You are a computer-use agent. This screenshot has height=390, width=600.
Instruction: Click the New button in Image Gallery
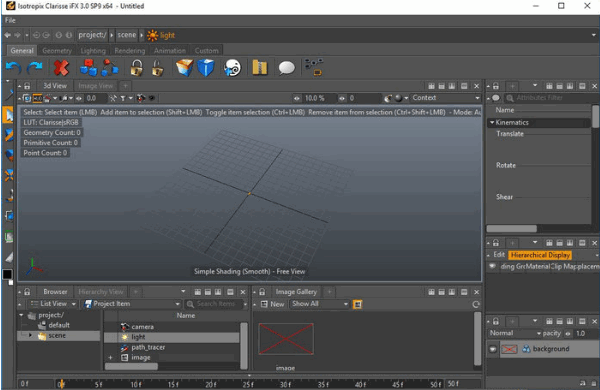[x=272, y=304]
